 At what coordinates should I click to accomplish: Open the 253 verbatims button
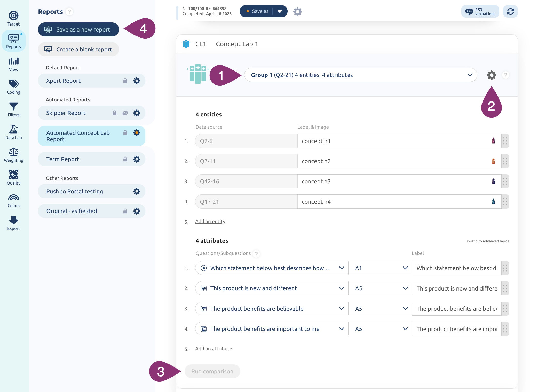[480, 11]
